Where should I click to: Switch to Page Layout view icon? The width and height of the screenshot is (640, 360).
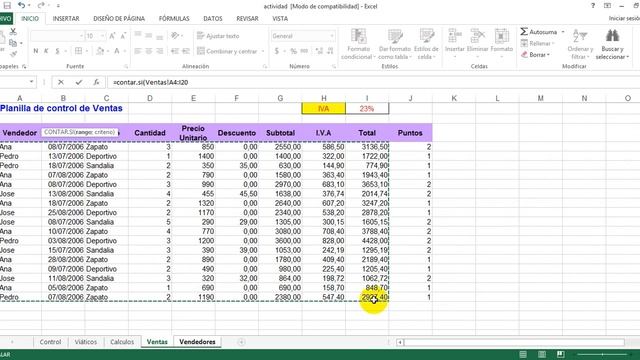click(542, 354)
